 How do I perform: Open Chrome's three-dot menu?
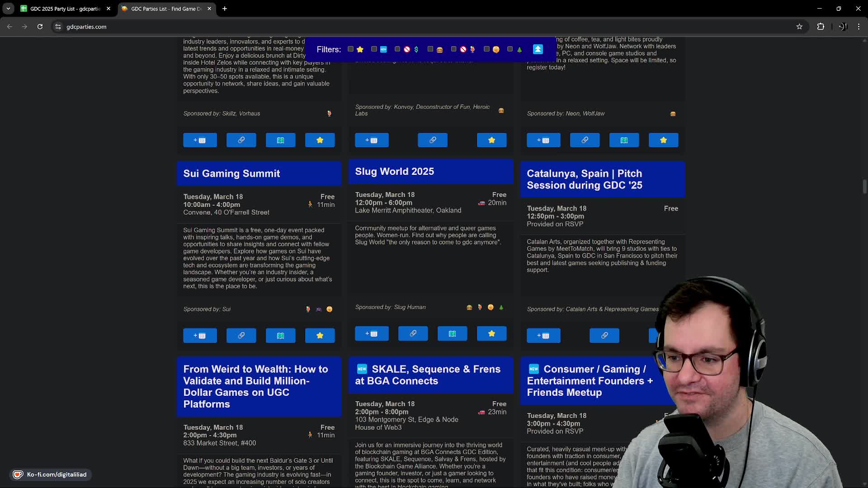pyautogui.click(x=859, y=27)
